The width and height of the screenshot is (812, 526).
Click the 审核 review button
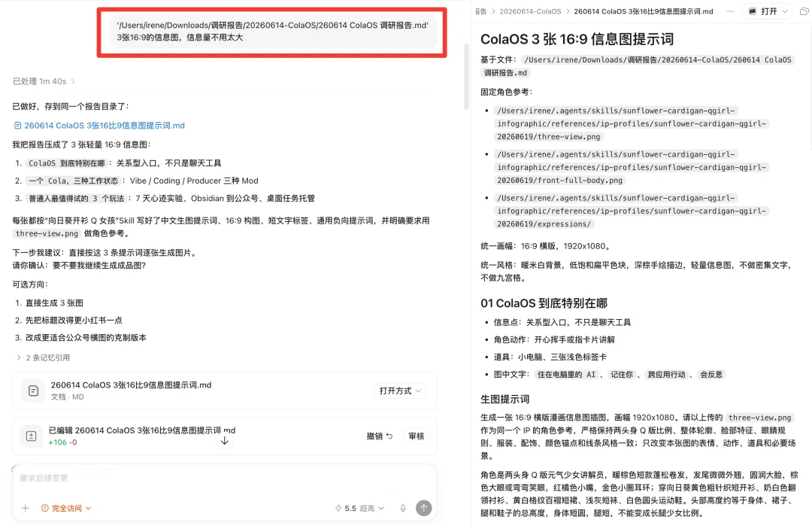(417, 436)
